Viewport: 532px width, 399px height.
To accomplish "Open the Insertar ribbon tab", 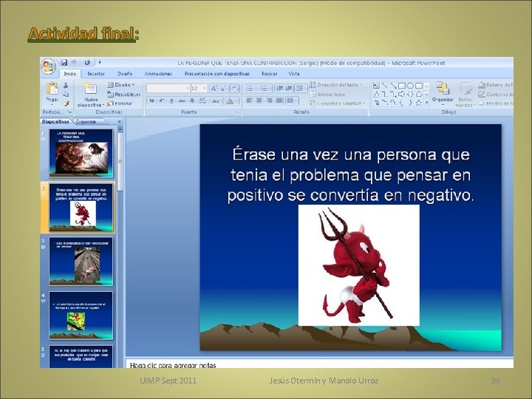I will (96, 74).
